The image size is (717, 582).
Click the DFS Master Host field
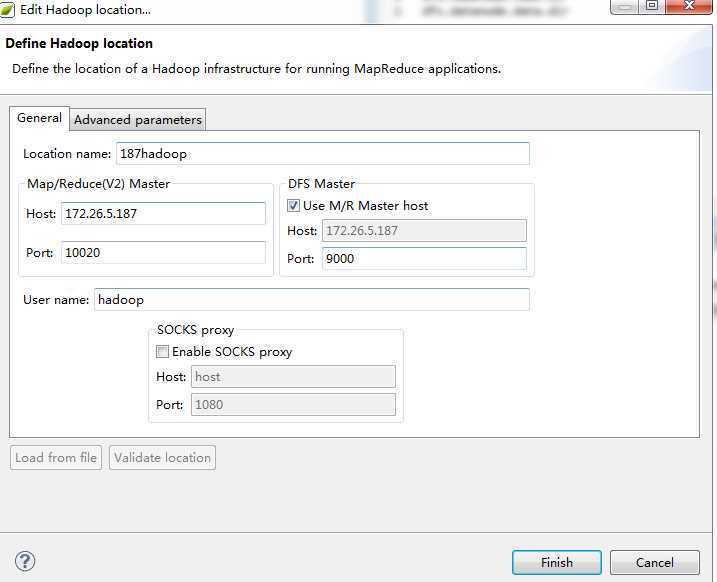pos(424,230)
